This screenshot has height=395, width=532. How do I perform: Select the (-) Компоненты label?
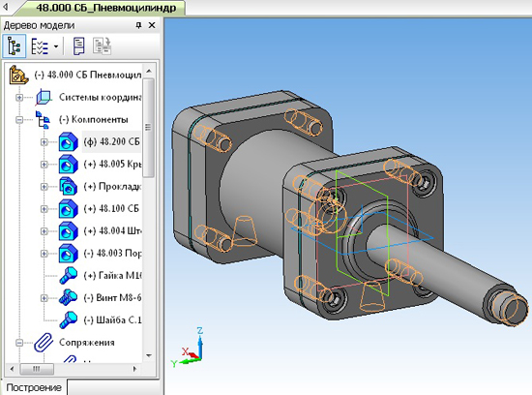[93, 119]
